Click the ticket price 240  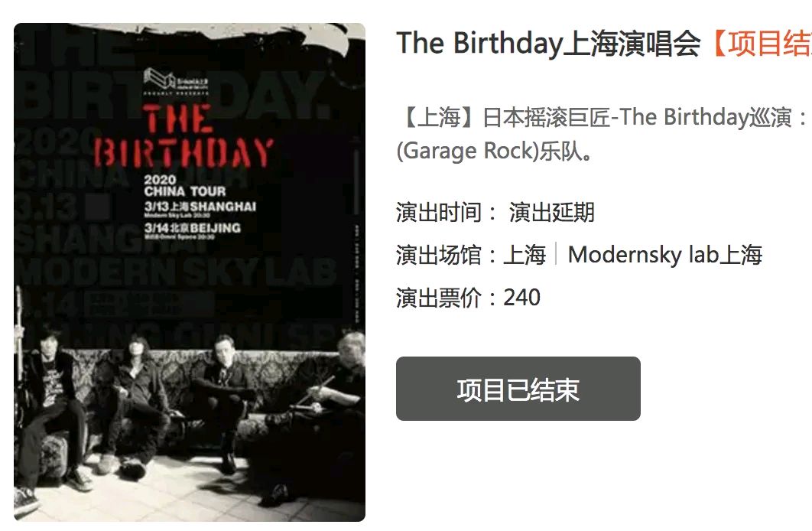pos(522,298)
